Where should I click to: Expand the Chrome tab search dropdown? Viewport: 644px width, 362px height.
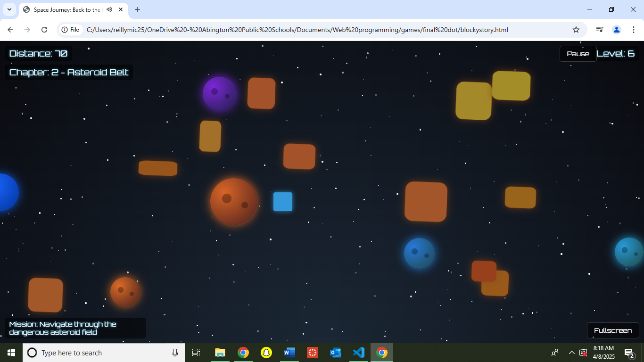9,9
